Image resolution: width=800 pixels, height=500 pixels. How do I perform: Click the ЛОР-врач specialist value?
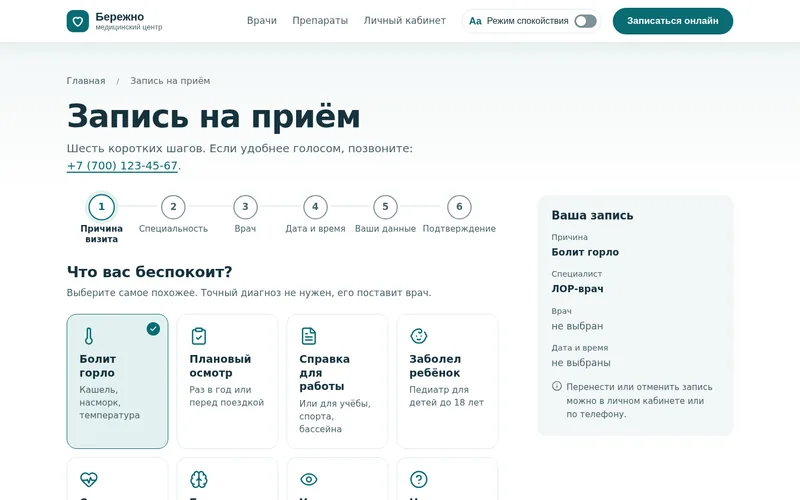click(577, 289)
